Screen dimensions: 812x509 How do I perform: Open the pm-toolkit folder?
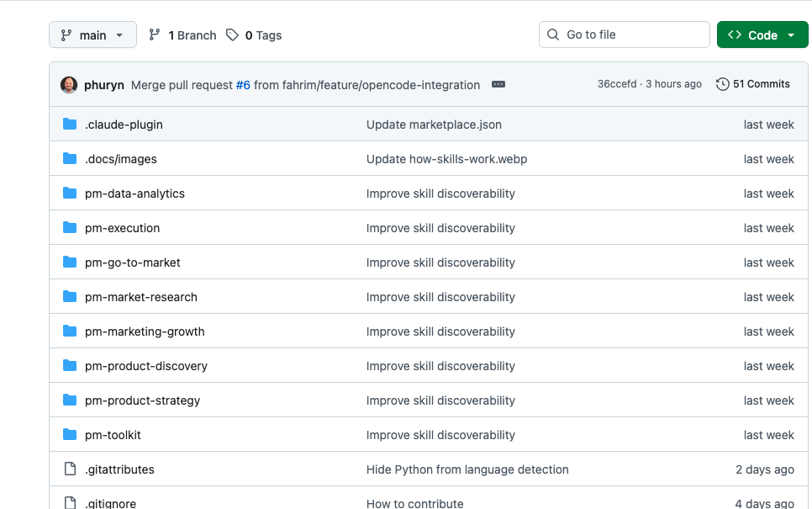113,435
